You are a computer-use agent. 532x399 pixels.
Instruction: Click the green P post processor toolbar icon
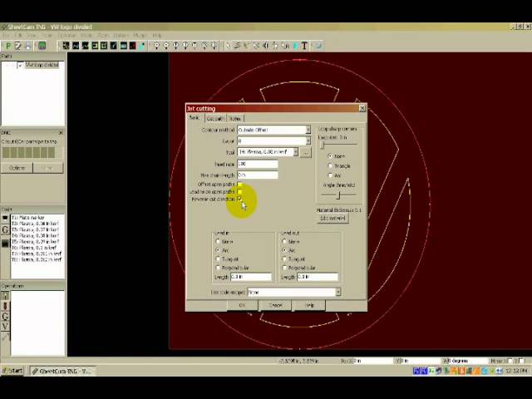(x=8, y=46)
